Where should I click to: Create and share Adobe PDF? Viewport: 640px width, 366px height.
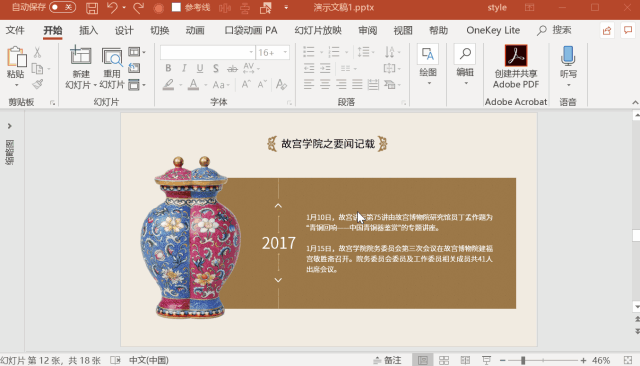(x=516, y=66)
